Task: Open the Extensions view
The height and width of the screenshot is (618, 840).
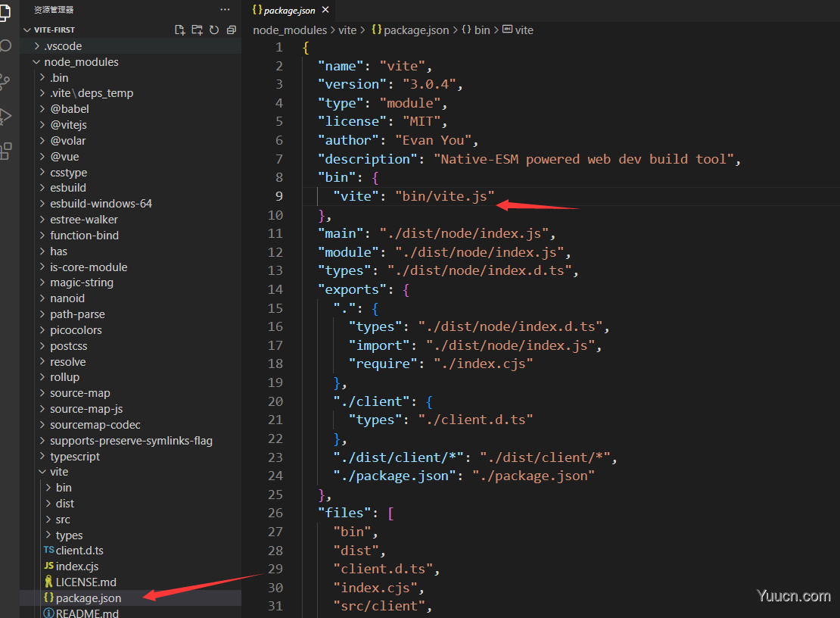Action: (5, 151)
